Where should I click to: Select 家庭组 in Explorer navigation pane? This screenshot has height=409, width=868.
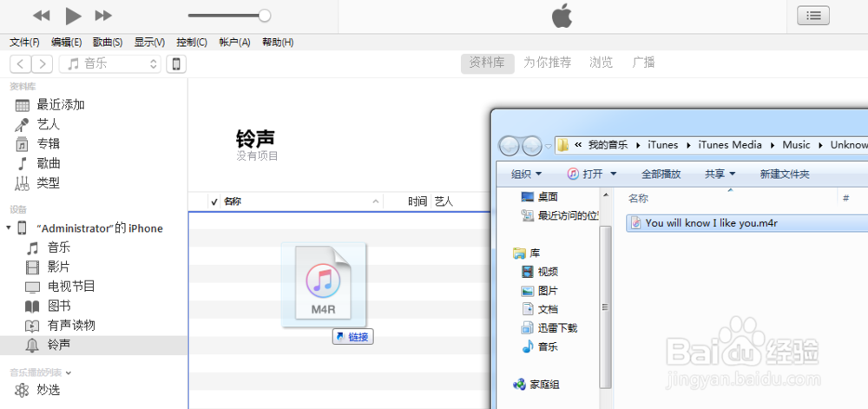pyautogui.click(x=536, y=384)
